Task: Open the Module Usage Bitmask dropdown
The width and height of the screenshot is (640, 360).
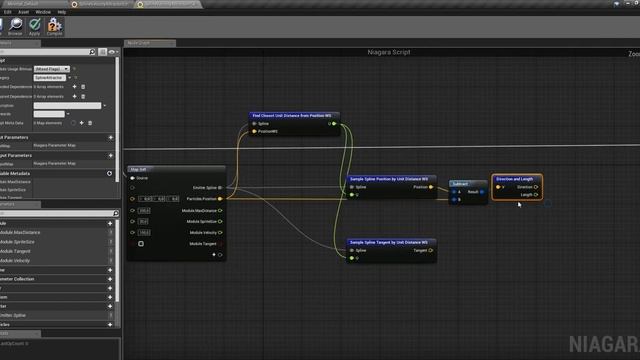Action: pyautogui.click(x=51, y=69)
